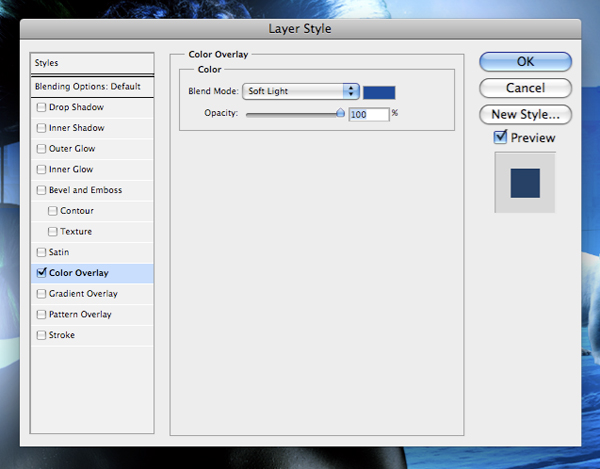
Task: Select the Inner Shadow label
Action: (x=77, y=128)
